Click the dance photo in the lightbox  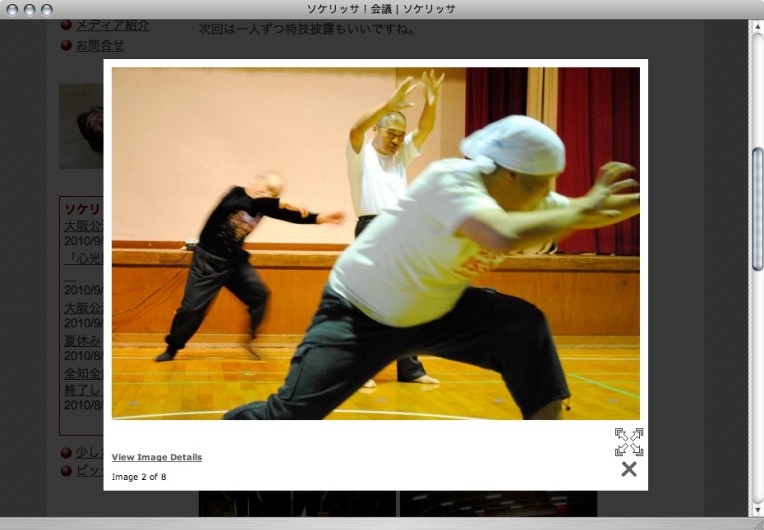375,243
